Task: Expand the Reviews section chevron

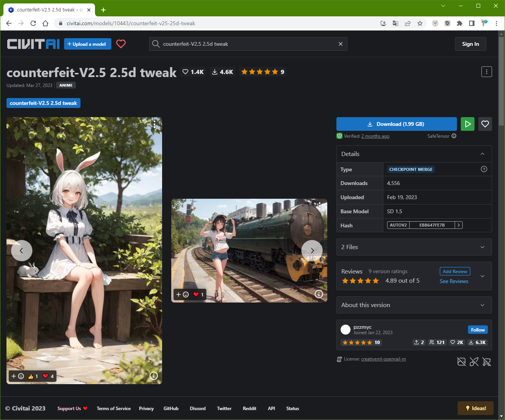Action: pos(482,276)
